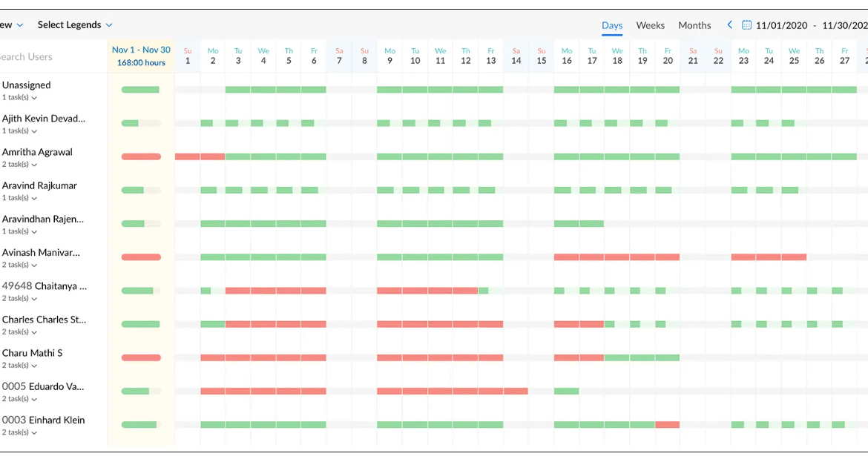Select the Days view tab
The height and width of the screenshot is (462, 868).
(x=612, y=25)
